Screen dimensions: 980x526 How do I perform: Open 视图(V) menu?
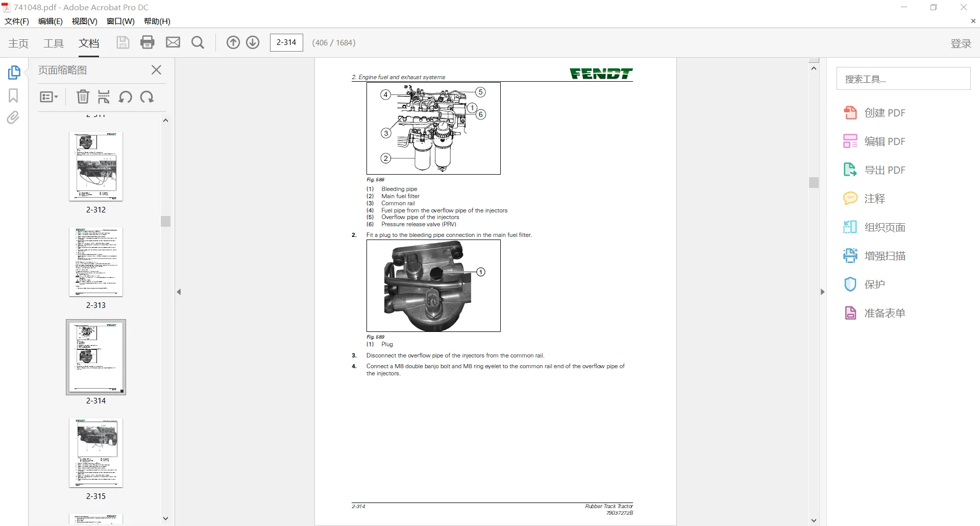(85, 21)
